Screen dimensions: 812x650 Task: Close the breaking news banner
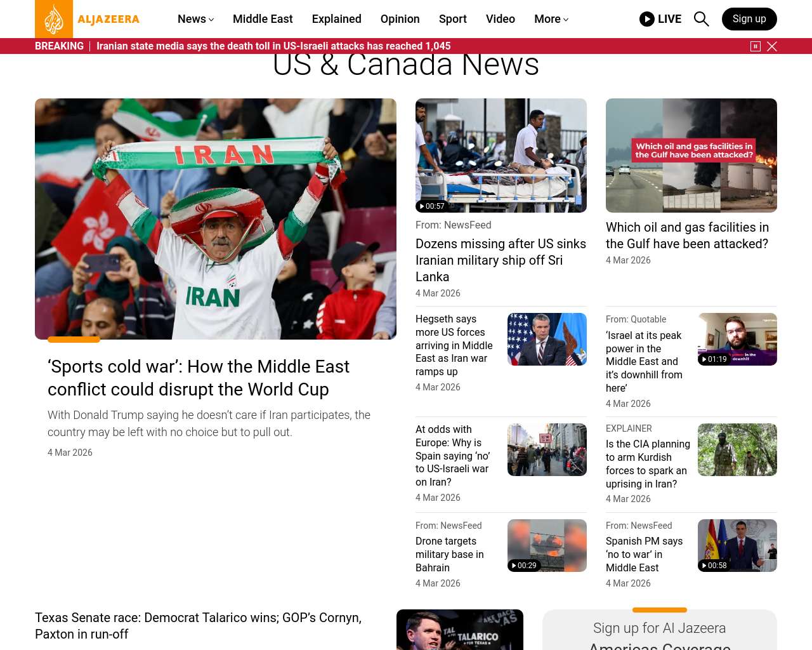(x=772, y=46)
